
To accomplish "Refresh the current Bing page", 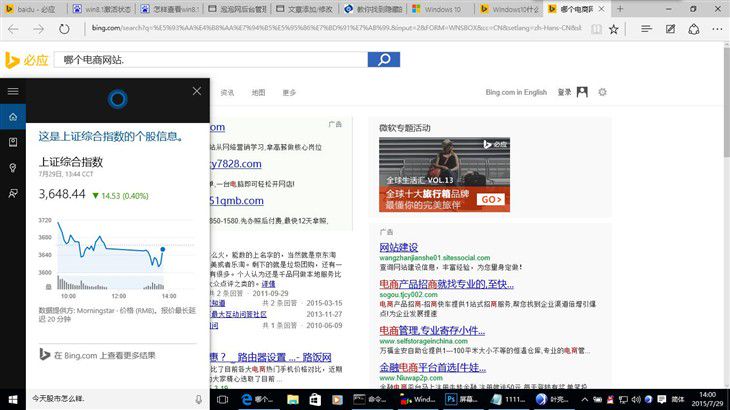I will pyautogui.click(x=64, y=29).
